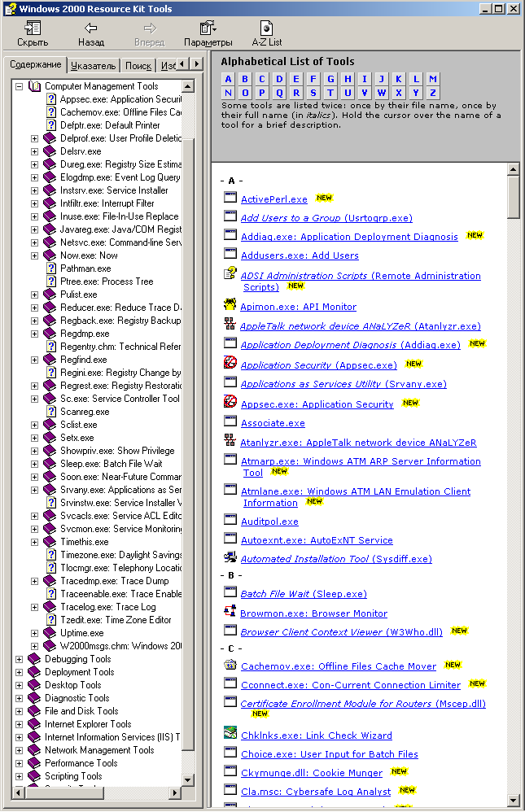
Task: Open the Auditpol.exe link
Action: click(x=269, y=522)
